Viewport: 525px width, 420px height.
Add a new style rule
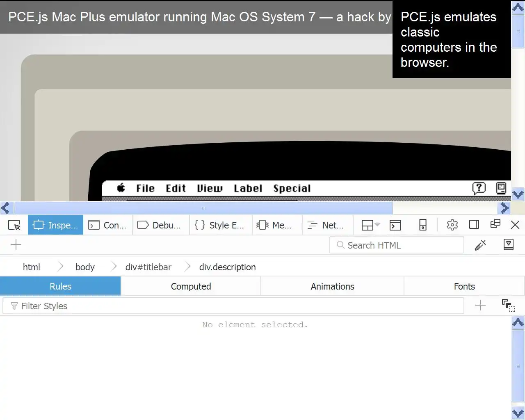480,306
